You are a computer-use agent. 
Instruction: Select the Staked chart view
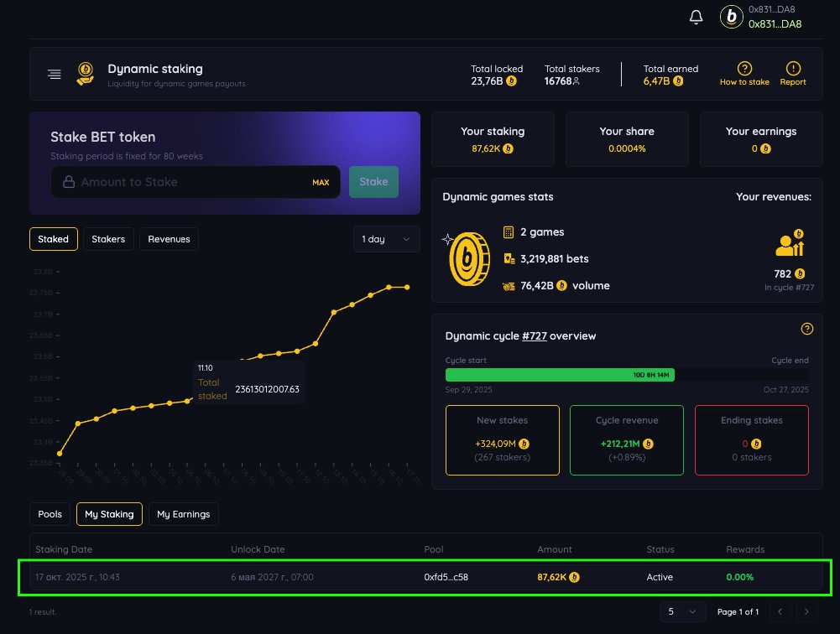53,239
